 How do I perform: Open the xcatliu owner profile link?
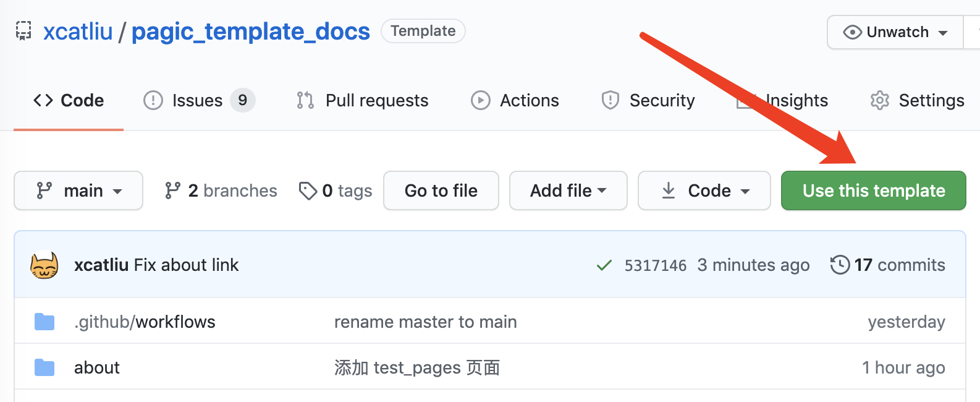coord(78,32)
